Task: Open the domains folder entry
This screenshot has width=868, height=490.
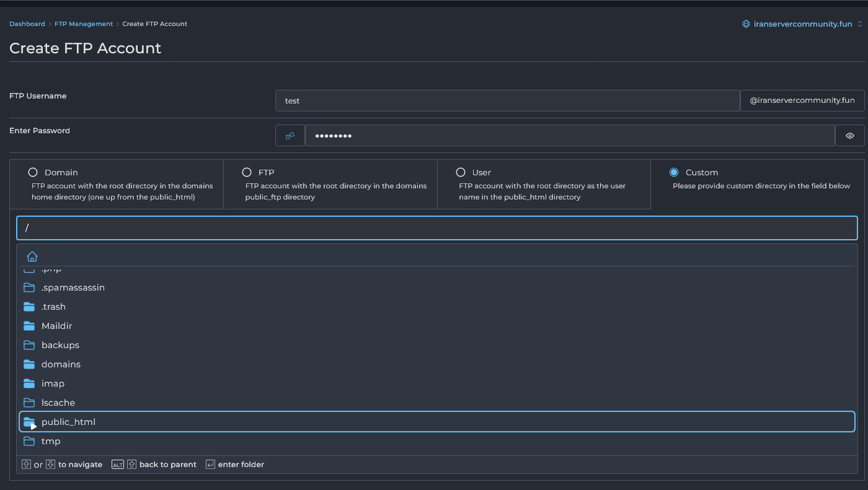Action: (61, 364)
